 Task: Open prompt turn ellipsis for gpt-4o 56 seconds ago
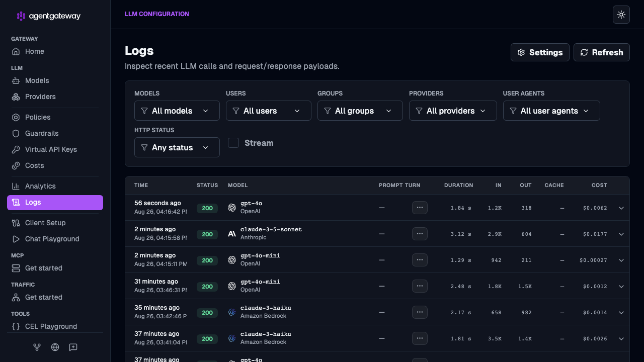click(420, 208)
